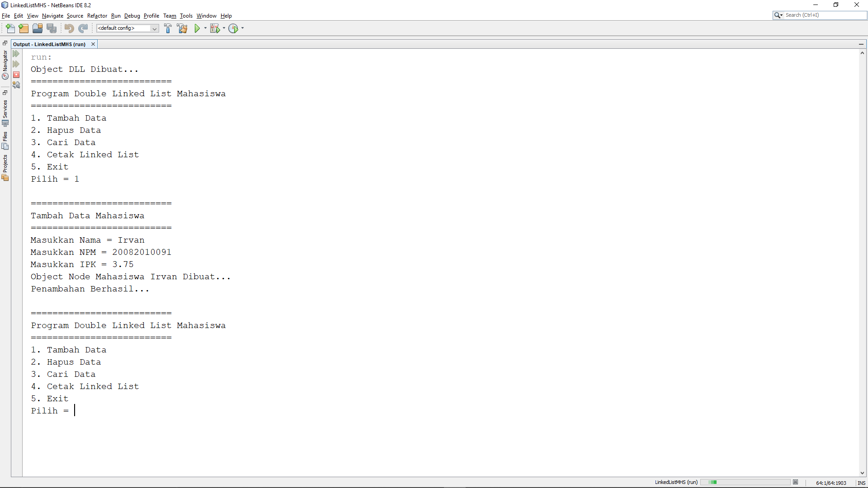Image resolution: width=868 pixels, height=488 pixels.
Task: Click the Build Project hammer icon
Action: click(168, 28)
